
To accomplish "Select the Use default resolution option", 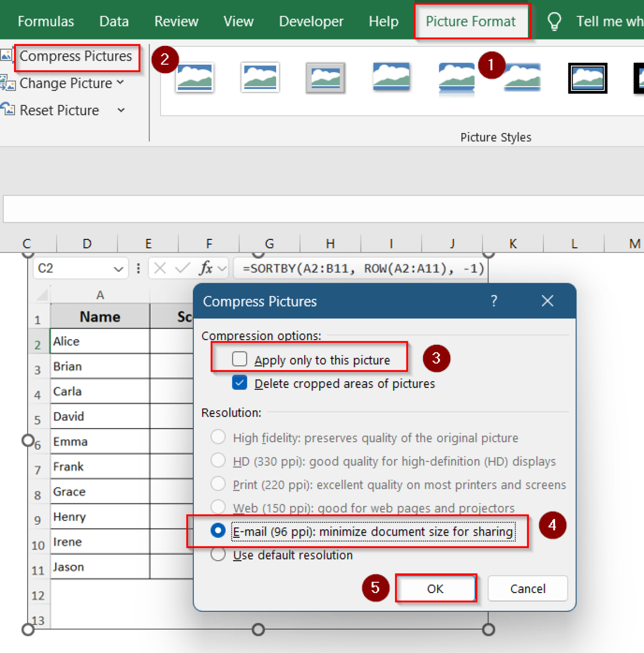I will coord(218,554).
